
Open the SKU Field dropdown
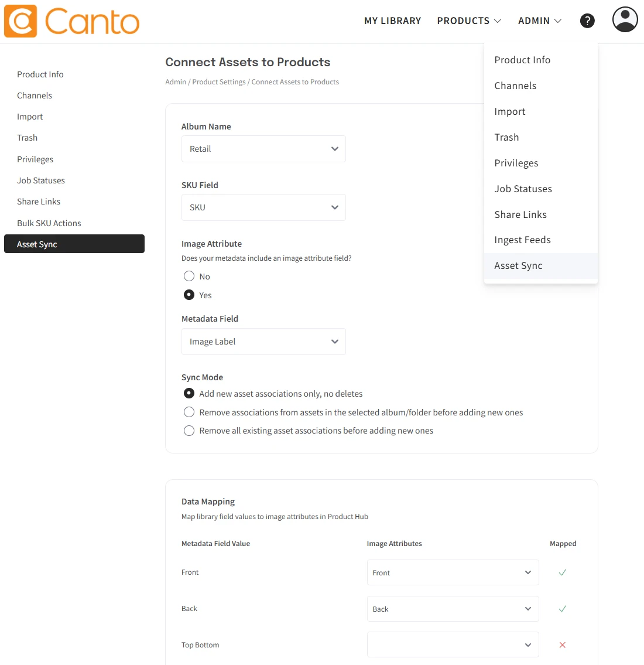(x=263, y=207)
